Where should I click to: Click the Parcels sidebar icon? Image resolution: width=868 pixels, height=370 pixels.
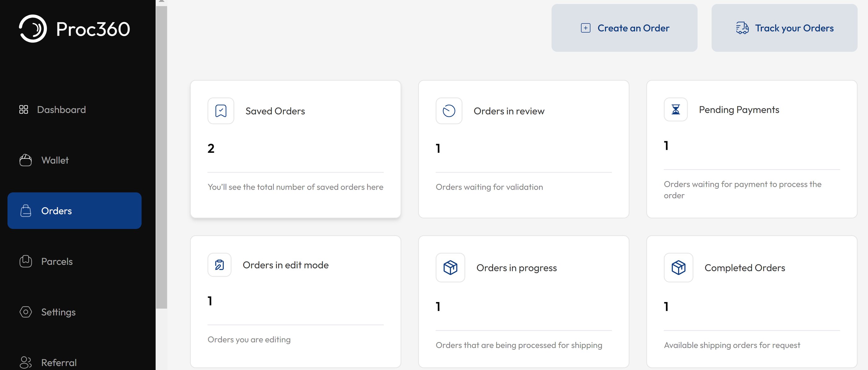[26, 261]
